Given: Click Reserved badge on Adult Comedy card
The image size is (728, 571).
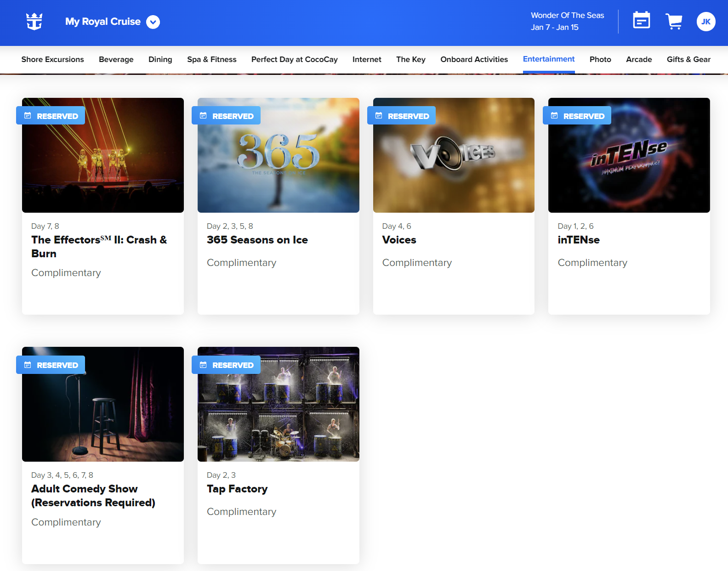Looking at the screenshot, I should click(51, 365).
